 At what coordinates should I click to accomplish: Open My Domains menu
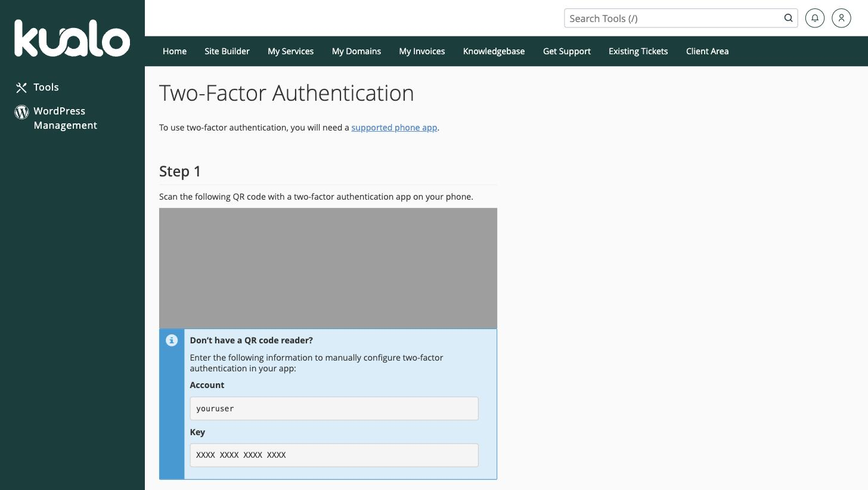(356, 51)
